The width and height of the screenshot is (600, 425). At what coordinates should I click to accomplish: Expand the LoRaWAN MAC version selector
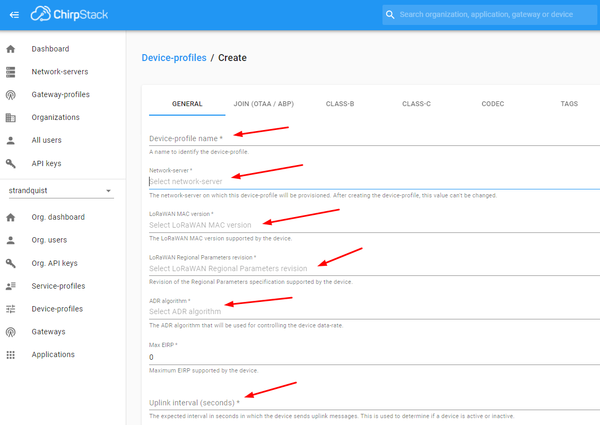coord(370,225)
